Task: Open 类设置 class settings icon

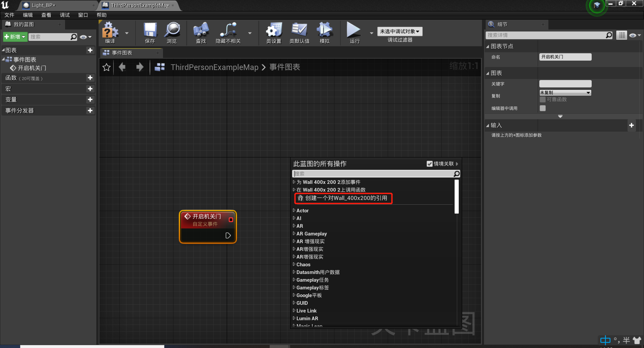Action: coord(274,32)
